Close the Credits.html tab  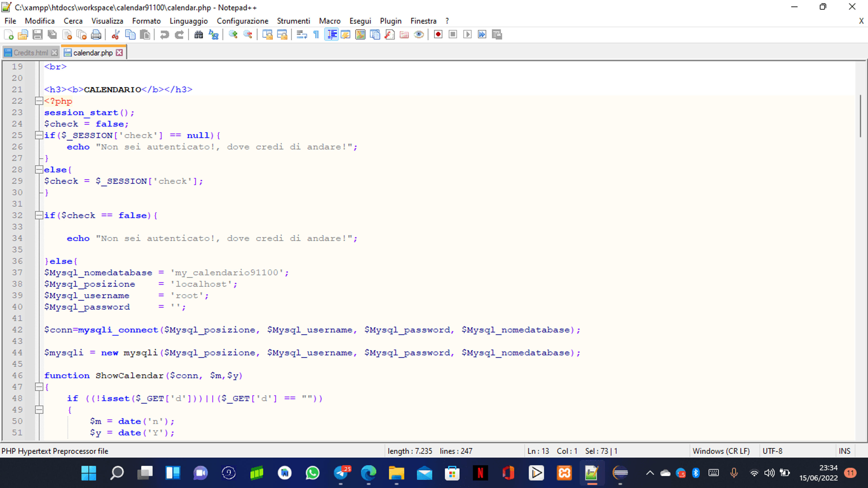54,53
